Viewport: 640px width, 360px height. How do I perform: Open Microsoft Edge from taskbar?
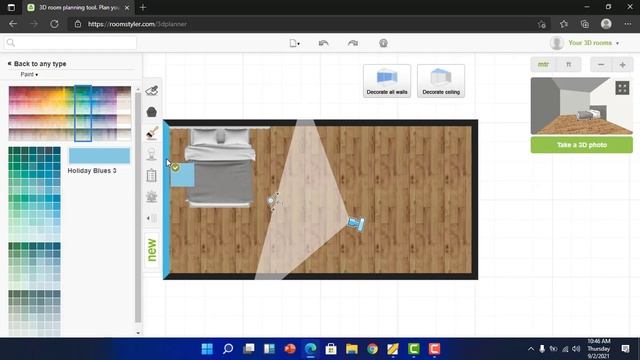coord(311,349)
